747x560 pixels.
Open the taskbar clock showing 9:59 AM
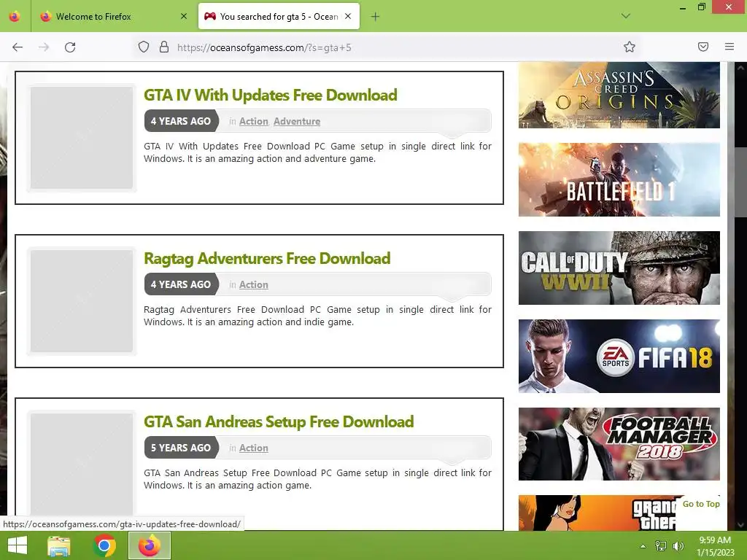pyautogui.click(x=715, y=546)
